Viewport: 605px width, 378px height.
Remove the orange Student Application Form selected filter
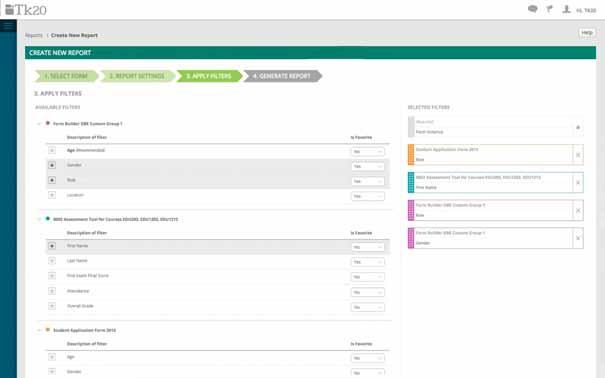[578, 155]
